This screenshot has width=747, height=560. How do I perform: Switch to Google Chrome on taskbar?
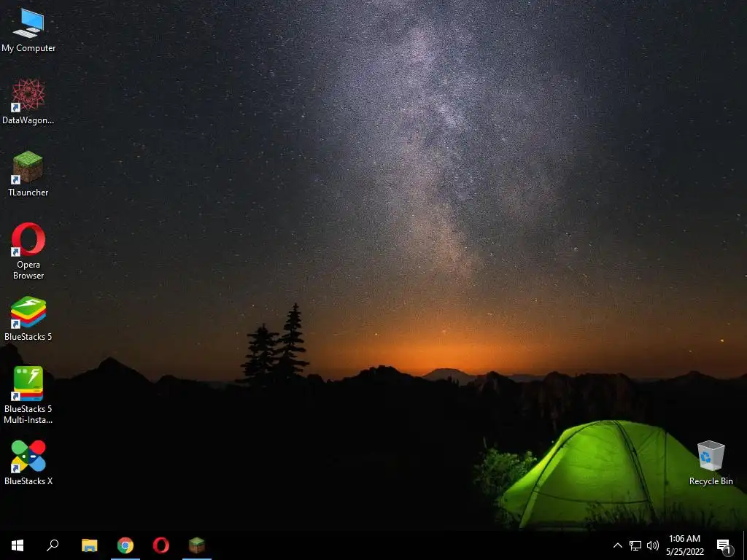125,545
